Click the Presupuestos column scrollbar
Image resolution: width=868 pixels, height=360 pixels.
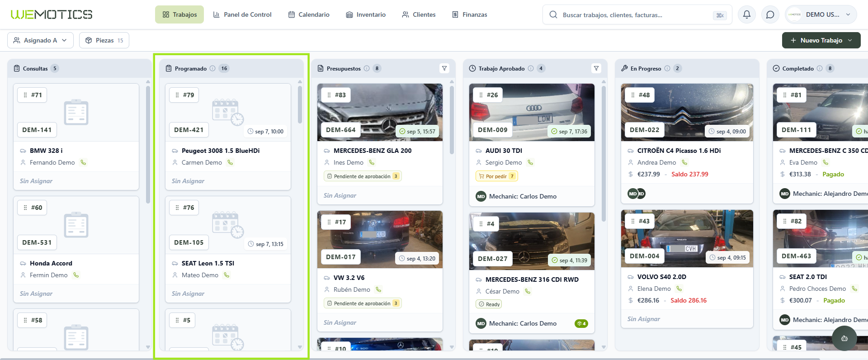coord(452,120)
